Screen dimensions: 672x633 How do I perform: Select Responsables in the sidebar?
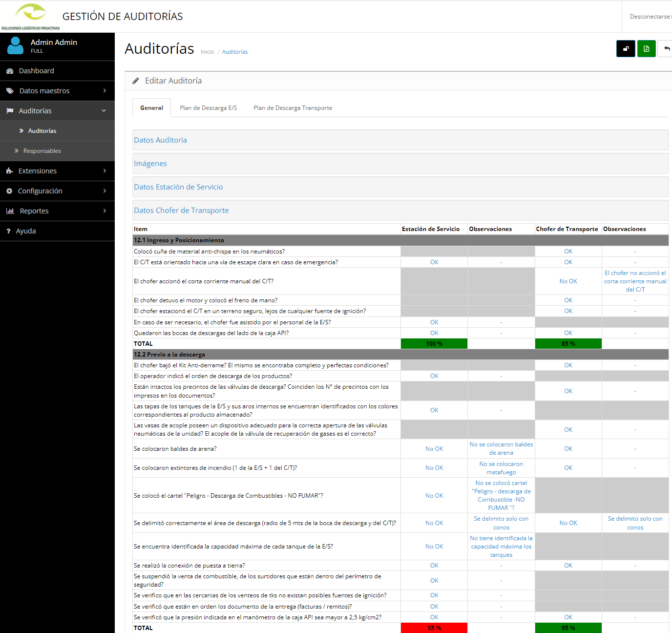tap(42, 151)
